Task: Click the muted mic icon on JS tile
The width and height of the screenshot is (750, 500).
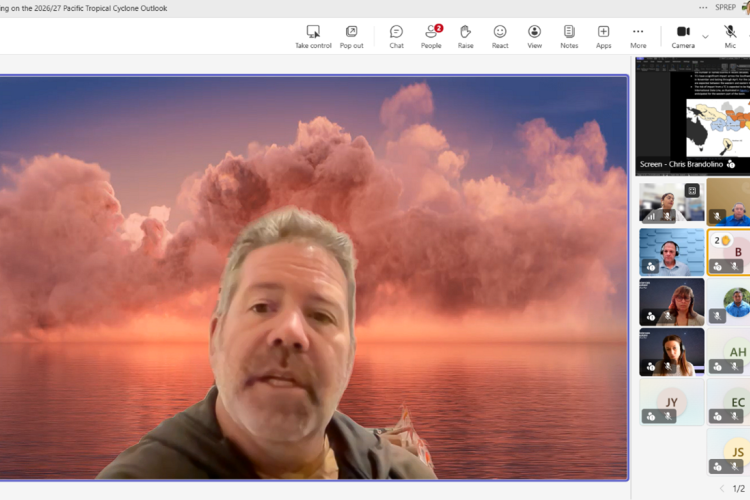Action: [x=734, y=466]
